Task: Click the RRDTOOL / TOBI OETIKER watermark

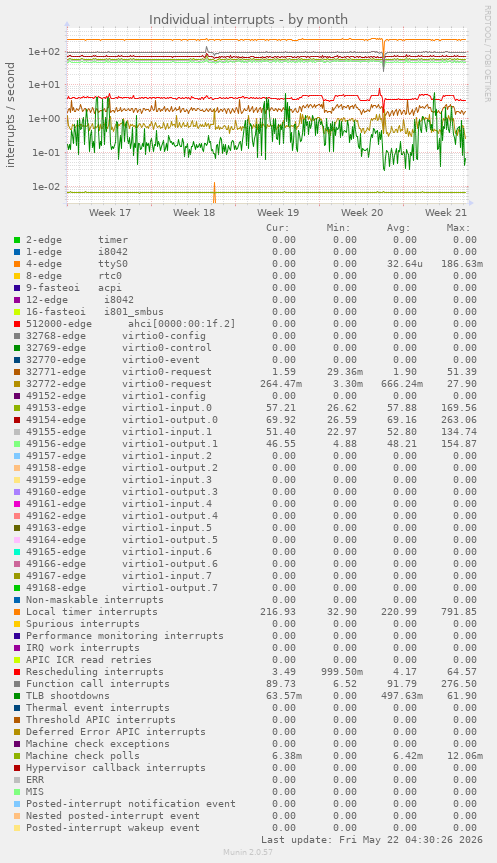Action: (x=488, y=53)
